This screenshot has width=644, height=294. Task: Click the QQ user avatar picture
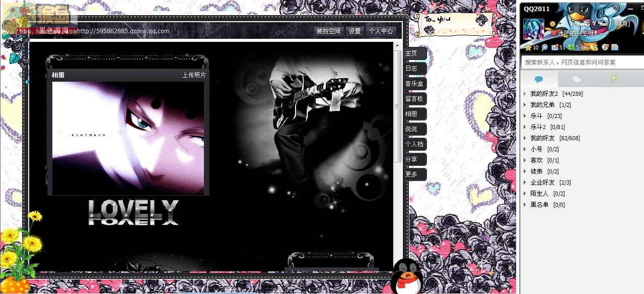(534, 29)
